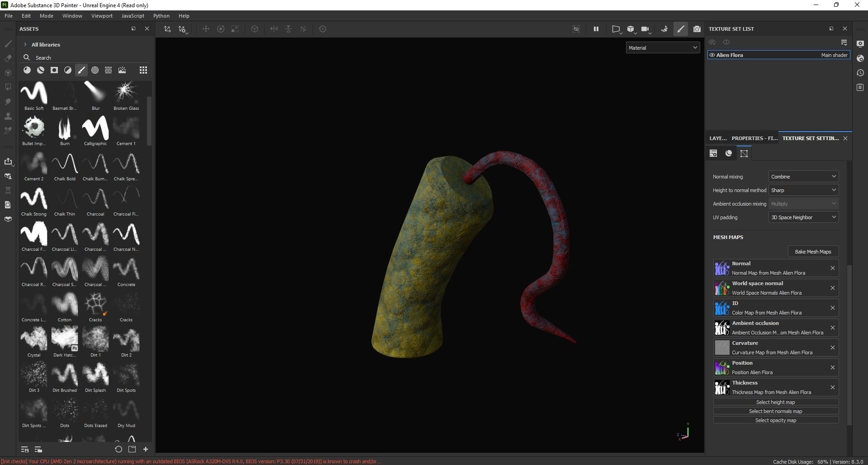Viewport: 868px width, 465px height.
Task: Open the Shader settings icon in right dock
Action: coord(860,58)
